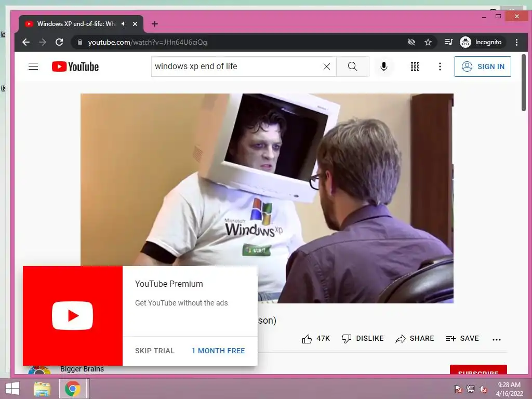Viewport: 532px width, 399px height.
Task: Open the YouTube apps grid
Action: pos(415,66)
